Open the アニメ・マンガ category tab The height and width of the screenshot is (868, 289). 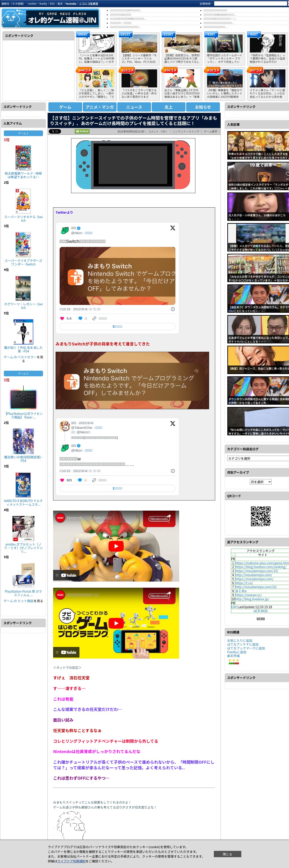pyautogui.click(x=99, y=107)
